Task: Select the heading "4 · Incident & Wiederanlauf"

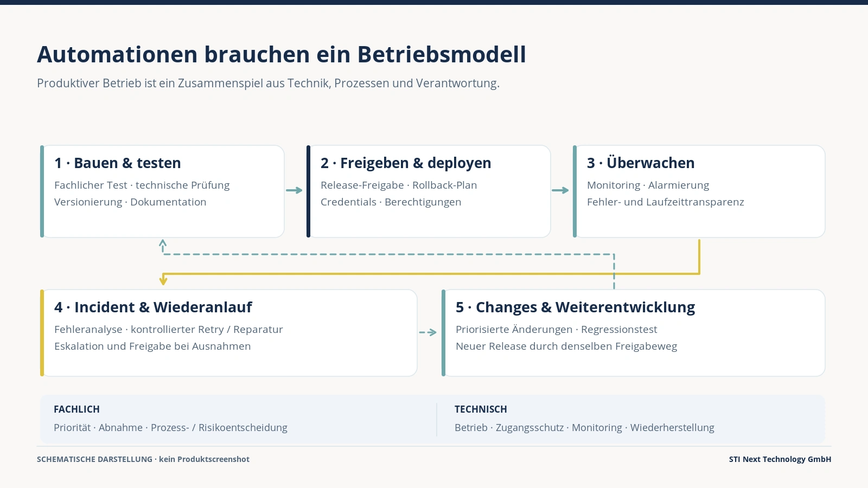Action: [x=153, y=307]
